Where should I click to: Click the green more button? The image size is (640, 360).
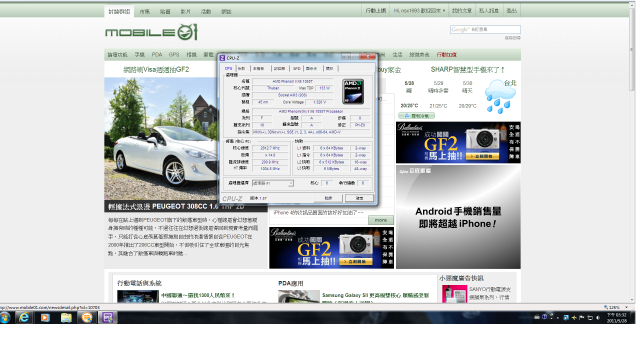point(380,220)
